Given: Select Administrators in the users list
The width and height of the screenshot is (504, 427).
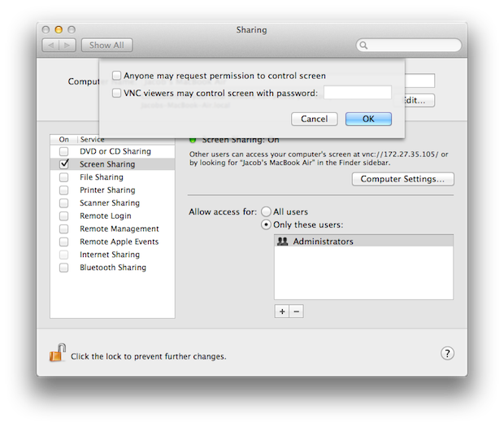Looking at the screenshot, I should click(x=363, y=241).
